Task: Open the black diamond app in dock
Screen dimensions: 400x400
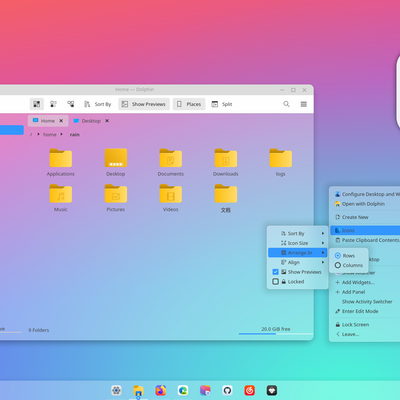Action: 272,390
